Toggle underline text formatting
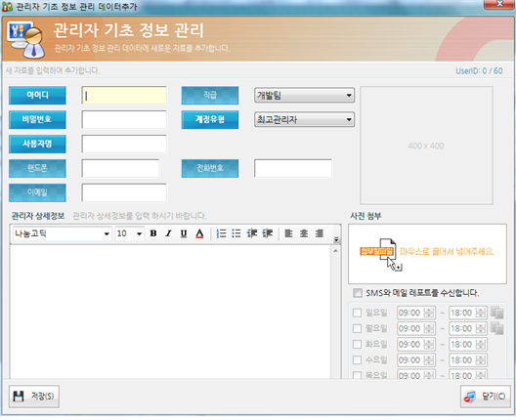 click(184, 233)
